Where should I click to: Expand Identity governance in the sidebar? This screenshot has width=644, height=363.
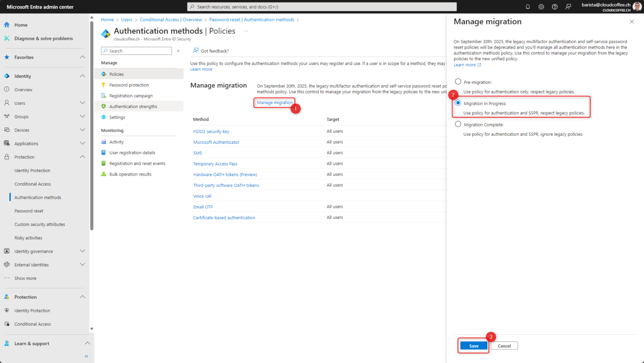click(x=83, y=251)
